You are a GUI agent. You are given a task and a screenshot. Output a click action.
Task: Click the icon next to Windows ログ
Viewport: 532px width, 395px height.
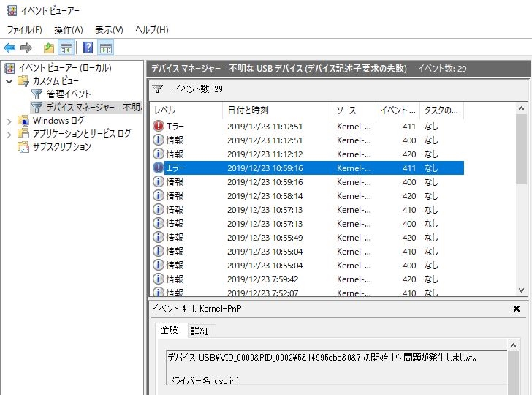point(23,120)
